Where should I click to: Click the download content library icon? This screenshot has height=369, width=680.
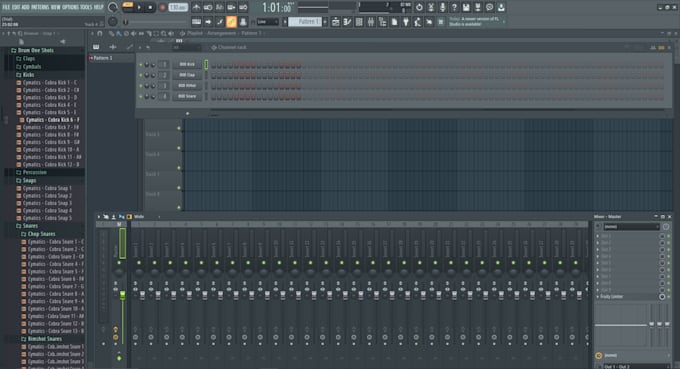[x=501, y=7]
